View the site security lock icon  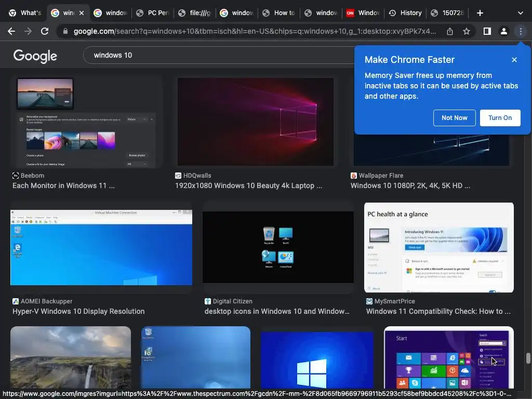(x=65, y=31)
